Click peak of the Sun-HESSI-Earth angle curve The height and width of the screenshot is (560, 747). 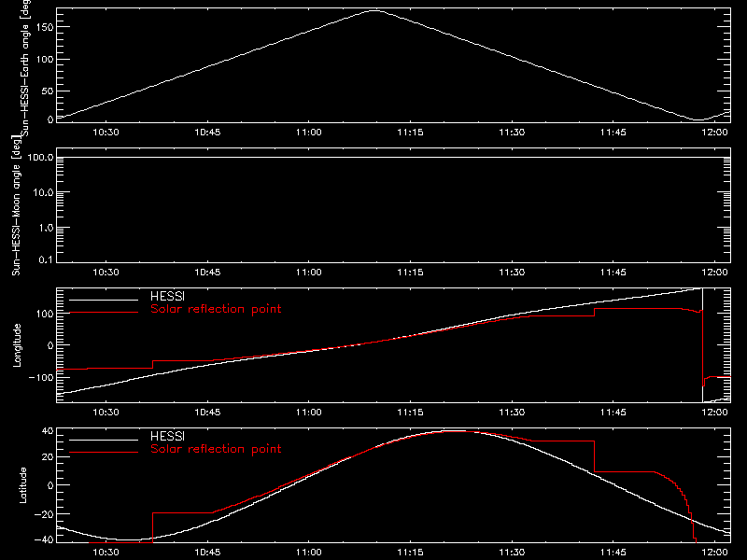click(375, 10)
